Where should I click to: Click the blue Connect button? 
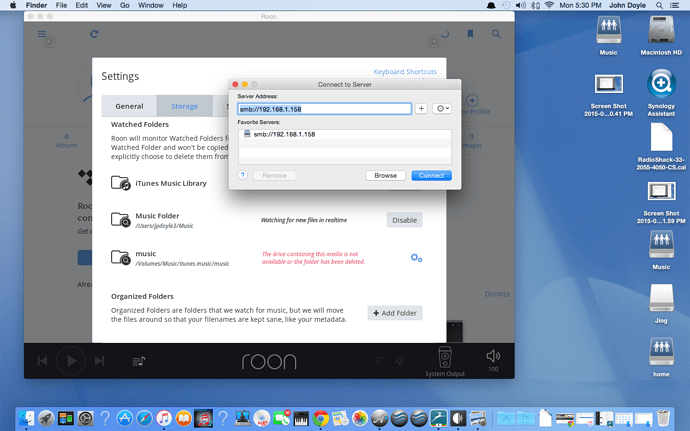(431, 175)
